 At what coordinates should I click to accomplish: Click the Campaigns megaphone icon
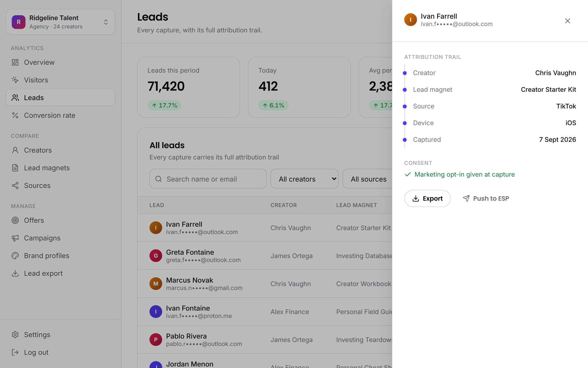click(x=15, y=238)
